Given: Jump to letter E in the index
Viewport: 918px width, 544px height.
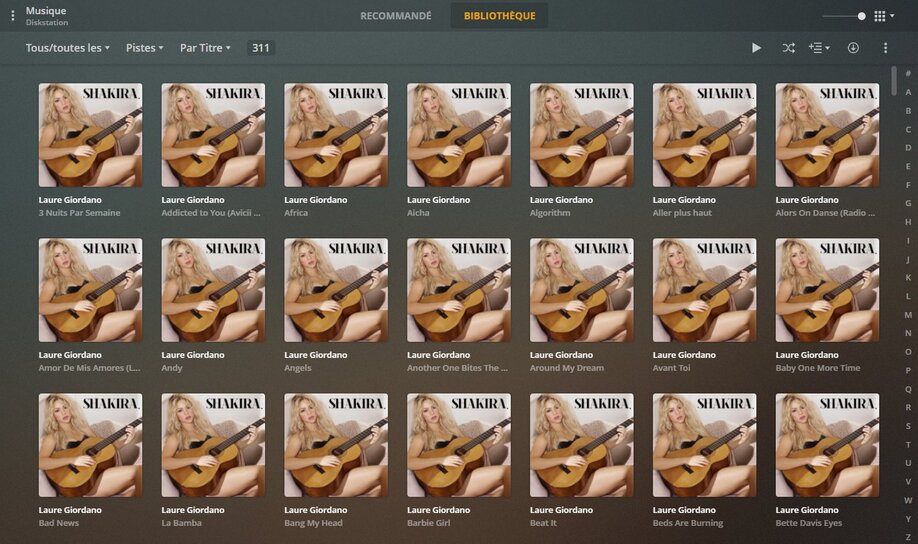Looking at the screenshot, I should 908,166.
